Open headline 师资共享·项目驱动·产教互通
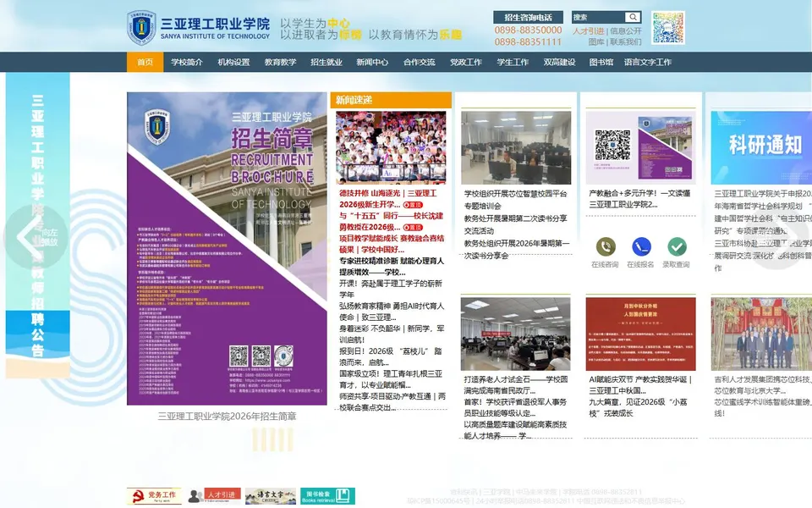812x508 pixels. (392, 401)
